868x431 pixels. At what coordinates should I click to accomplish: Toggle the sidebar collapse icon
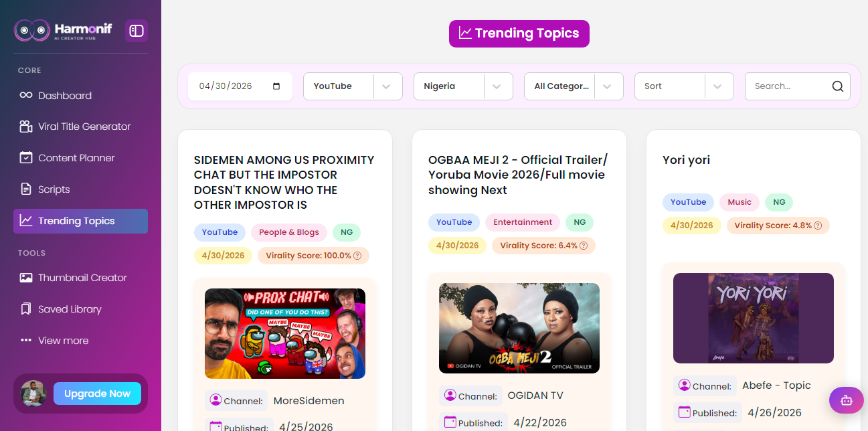click(x=137, y=31)
